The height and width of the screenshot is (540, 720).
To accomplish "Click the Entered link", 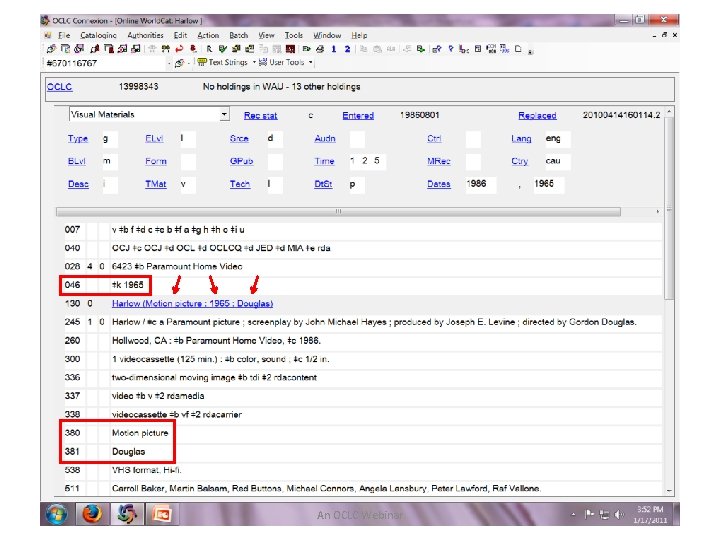I will (358, 116).
